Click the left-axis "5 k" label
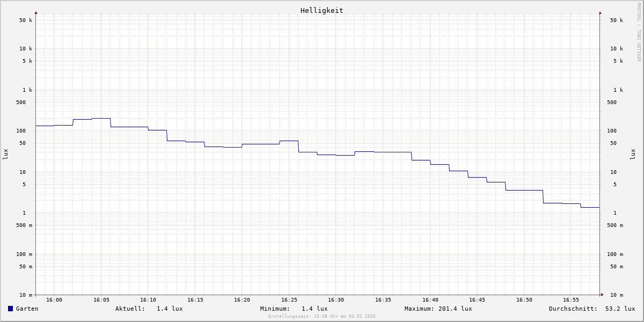Viewport: 644px width, 322px height. [x=27, y=61]
